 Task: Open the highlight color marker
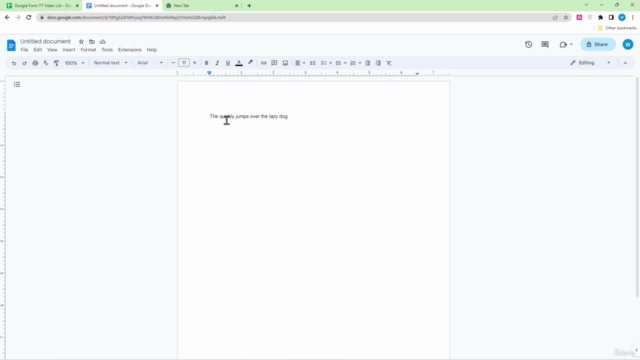click(x=250, y=63)
